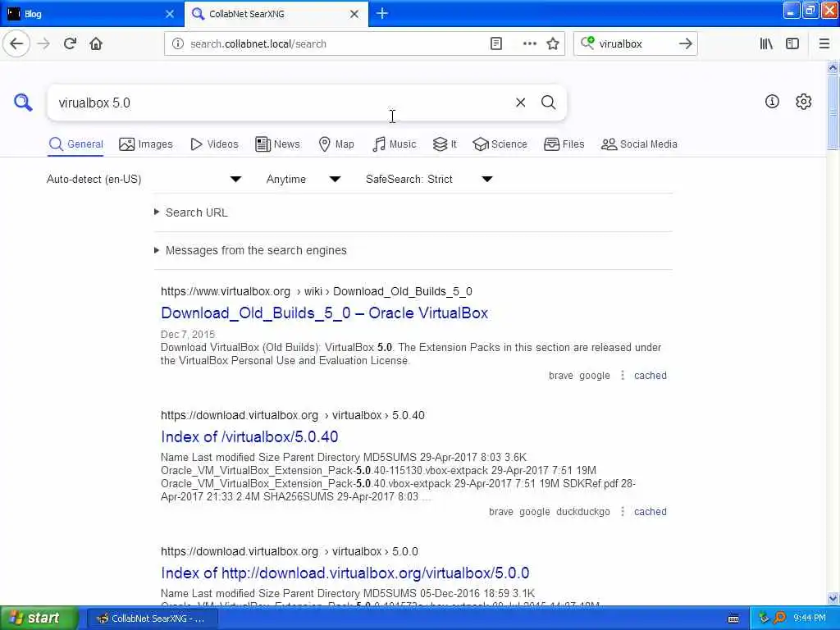
Task: Click the browser search box text virualbox
Action: tap(620, 43)
